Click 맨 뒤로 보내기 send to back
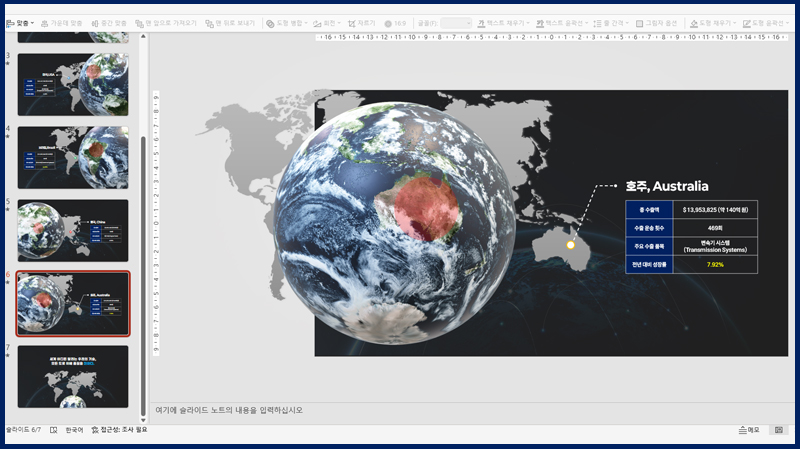This screenshot has height=449, width=800. point(230,23)
